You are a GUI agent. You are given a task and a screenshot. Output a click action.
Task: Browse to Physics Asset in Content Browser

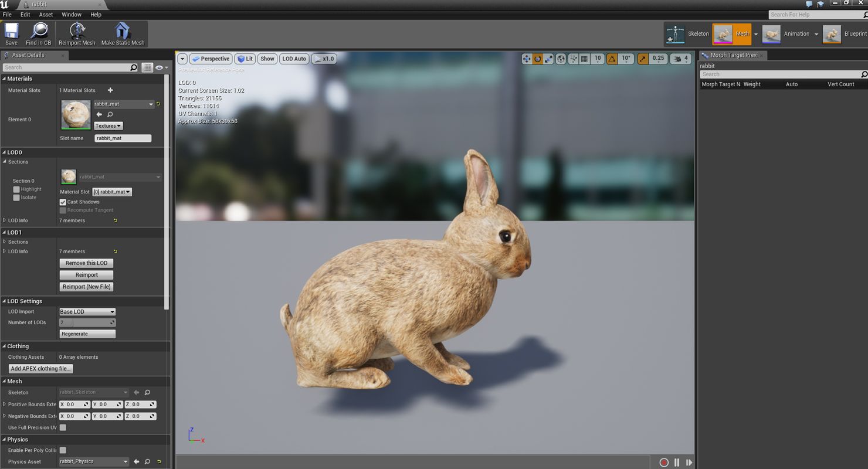pos(147,461)
